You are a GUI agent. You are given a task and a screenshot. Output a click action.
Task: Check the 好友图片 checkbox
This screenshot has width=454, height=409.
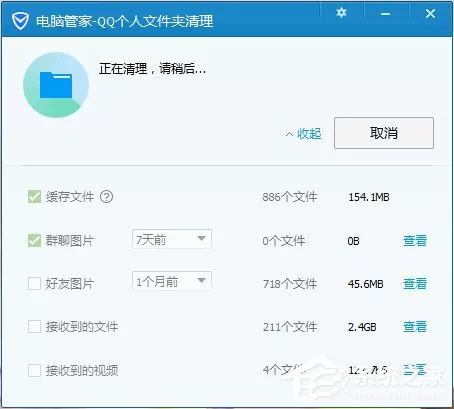(x=34, y=284)
